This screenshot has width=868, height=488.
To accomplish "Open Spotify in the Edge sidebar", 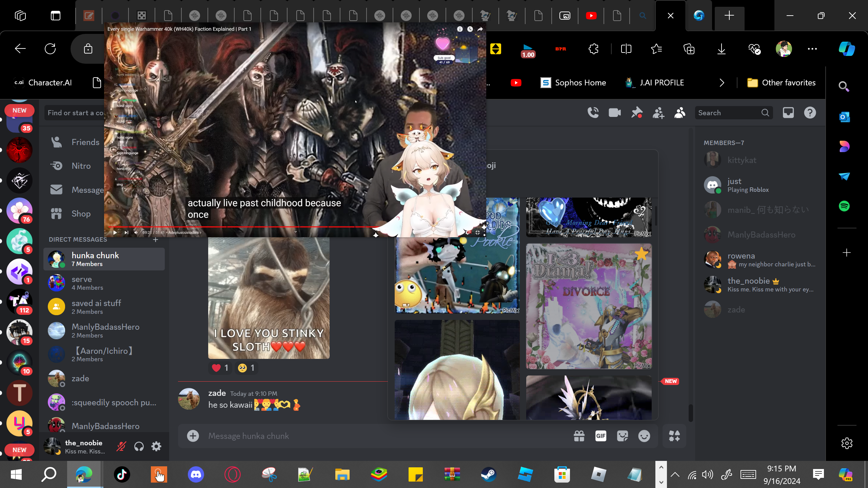I will 844,206.
